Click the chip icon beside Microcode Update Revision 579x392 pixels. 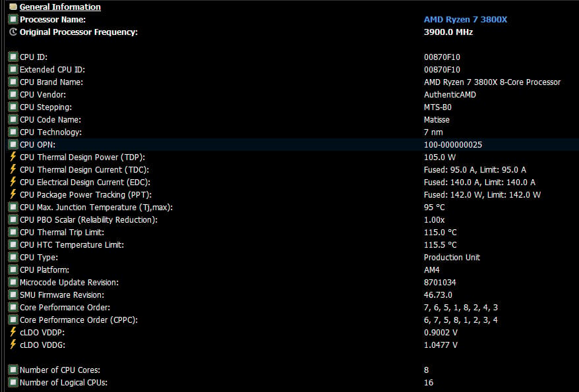tap(13, 283)
